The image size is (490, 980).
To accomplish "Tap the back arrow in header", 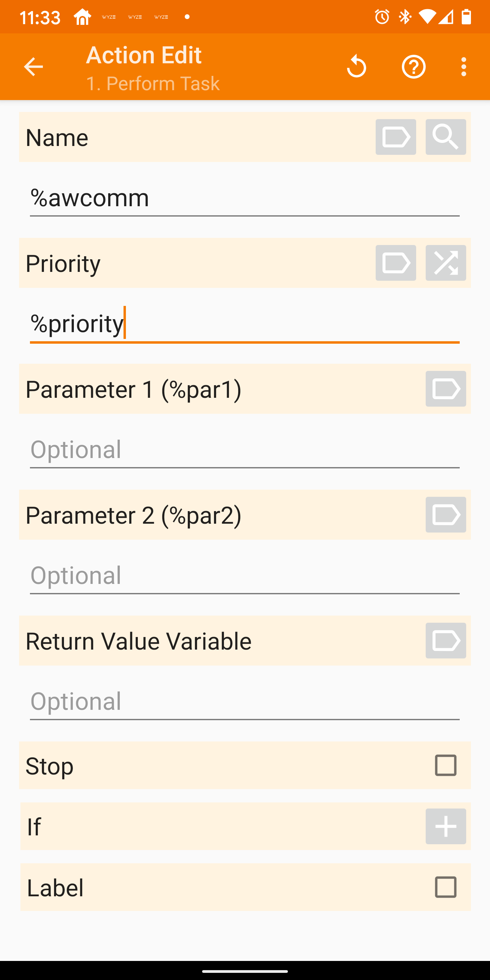I will (33, 67).
